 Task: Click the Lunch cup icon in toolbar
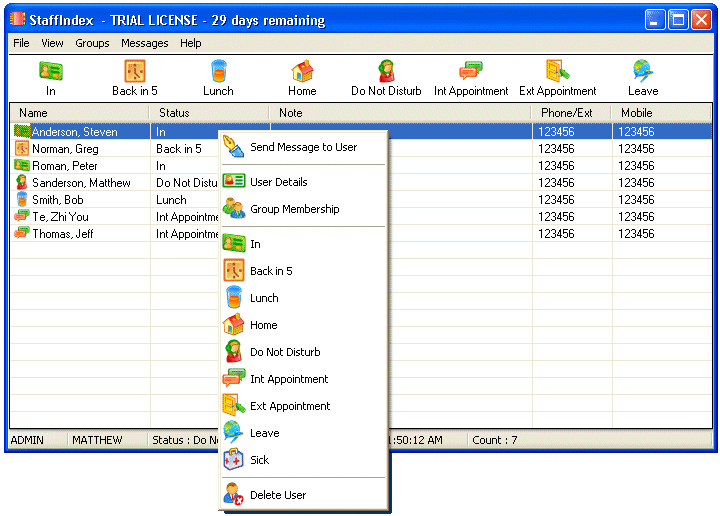[219, 71]
